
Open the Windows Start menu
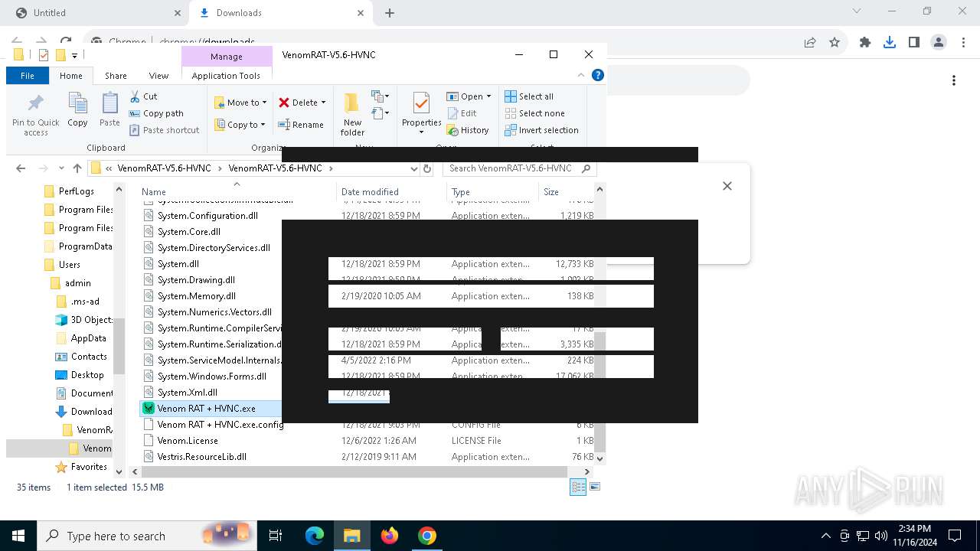click(18, 536)
